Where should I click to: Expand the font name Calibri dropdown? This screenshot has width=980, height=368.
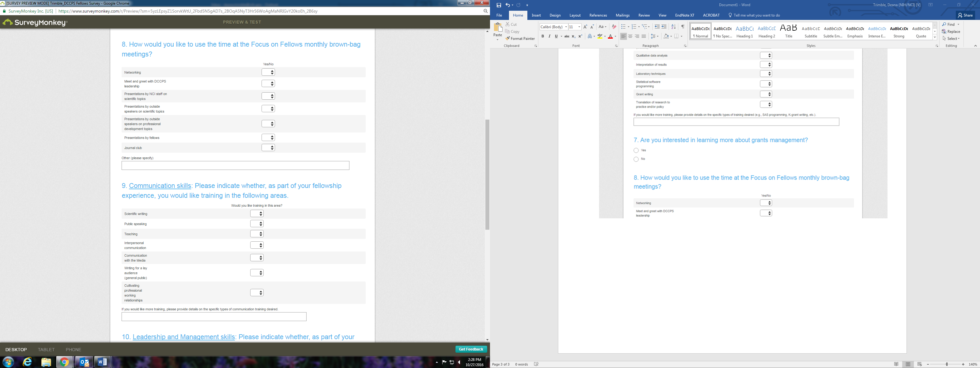(x=566, y=27)
